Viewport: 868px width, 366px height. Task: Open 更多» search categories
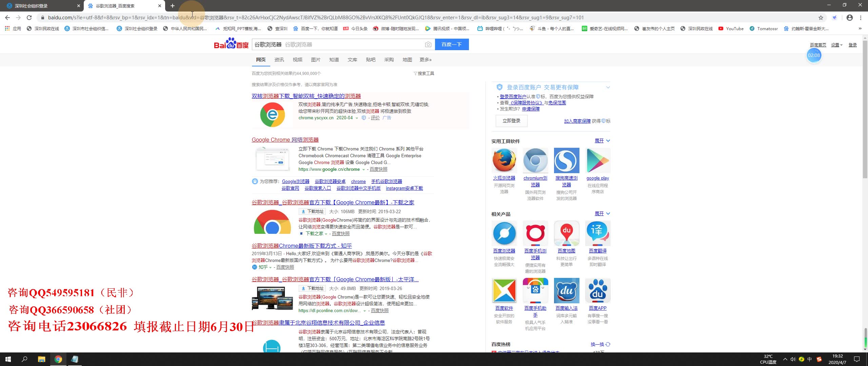(426, 60)
